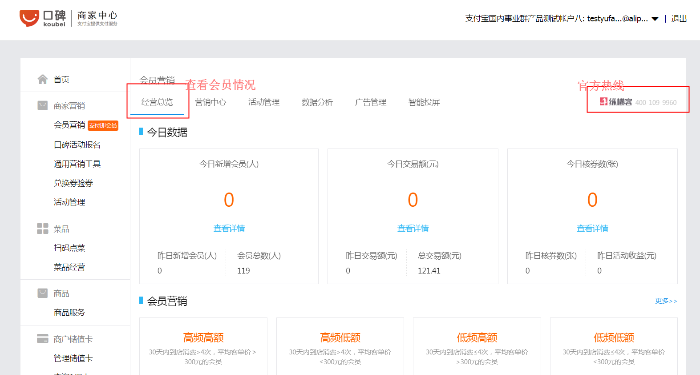Select the 高频高额 member card

(204, 347)
